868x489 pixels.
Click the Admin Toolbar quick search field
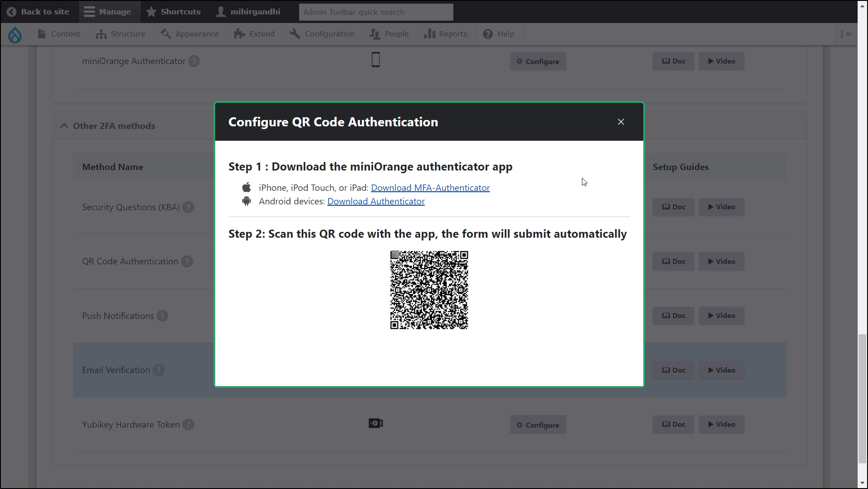(376, 12)
